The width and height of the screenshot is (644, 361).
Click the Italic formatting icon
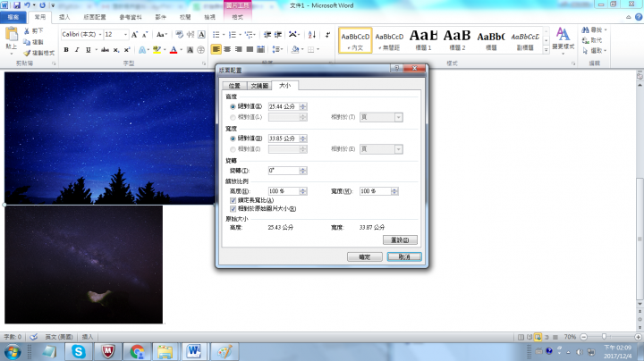click(x=77, y=50)
